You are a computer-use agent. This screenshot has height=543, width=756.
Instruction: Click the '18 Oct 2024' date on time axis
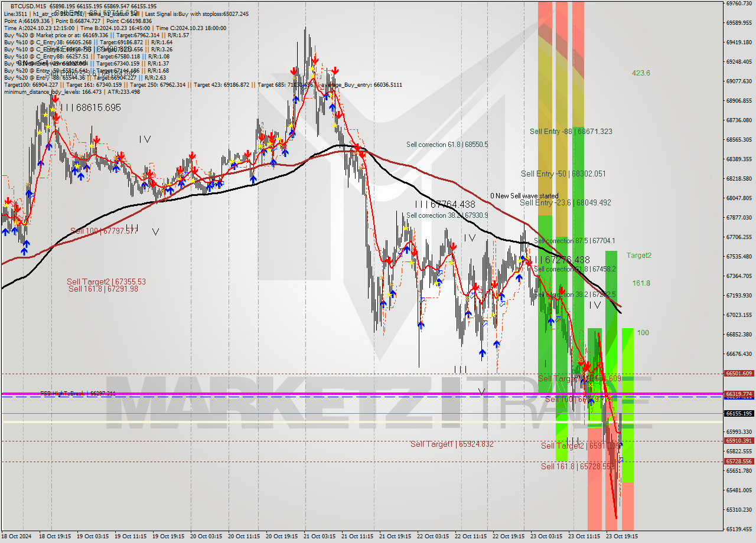[x=17, y=537]
